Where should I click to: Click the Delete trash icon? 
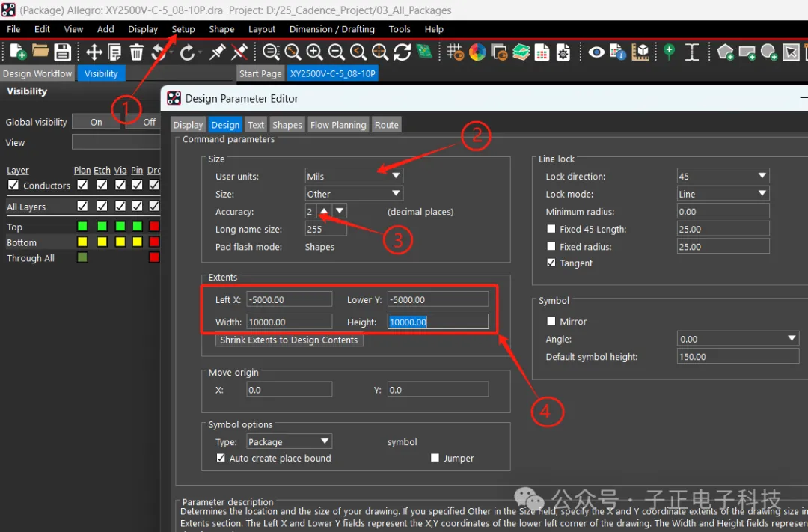tap(137, 52)
